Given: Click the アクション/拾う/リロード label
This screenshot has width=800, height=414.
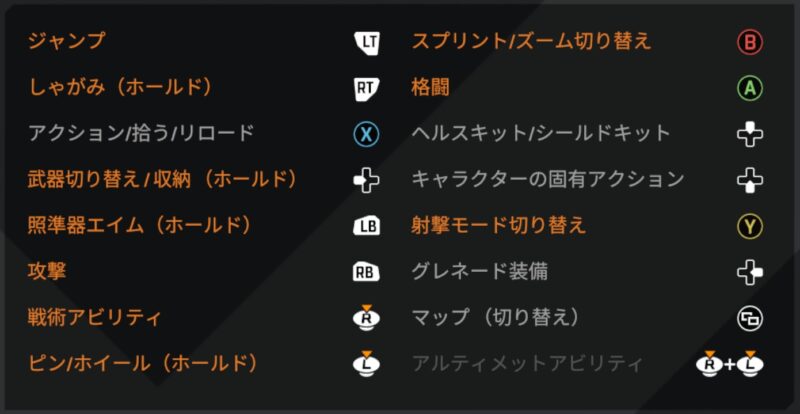Looking at the screenshot, I should (x=141, y=133).
